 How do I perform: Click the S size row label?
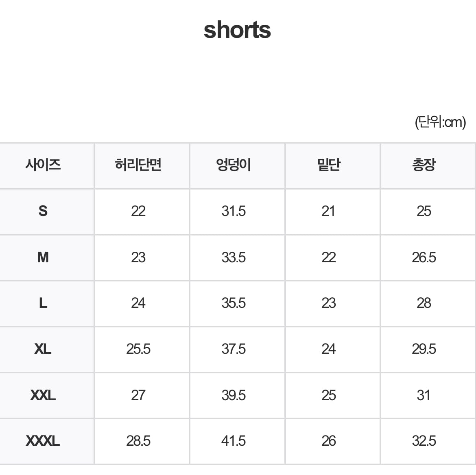click(x=43, y=211)
